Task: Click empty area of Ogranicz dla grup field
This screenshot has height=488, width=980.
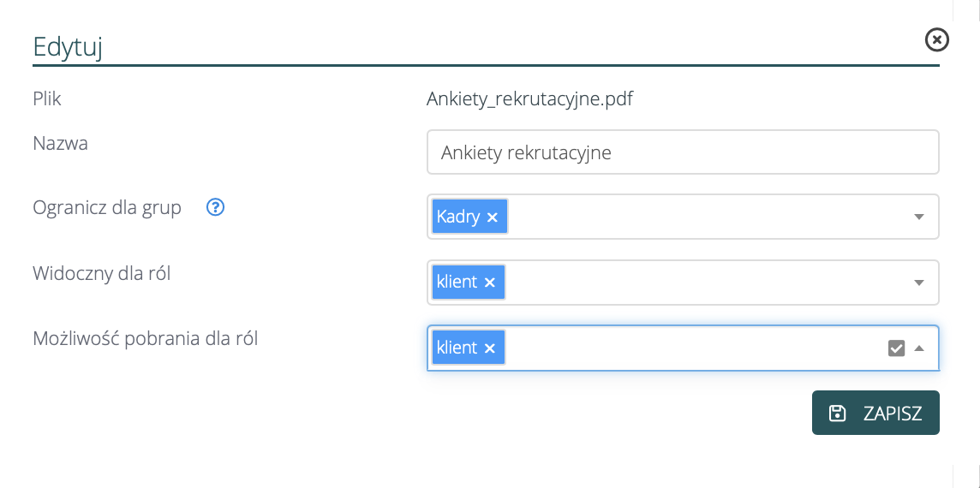Action: click(702, 217)
